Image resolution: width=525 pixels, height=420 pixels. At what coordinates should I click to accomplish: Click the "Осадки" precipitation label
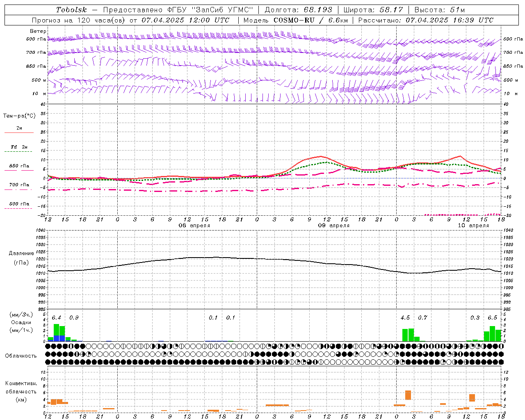21,322
